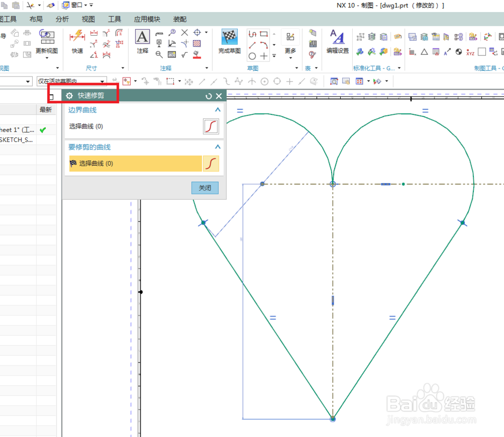Open the Window (窗口) quick-access menu
This screenshot has height=437, width=504.
(x=74, y=5)
